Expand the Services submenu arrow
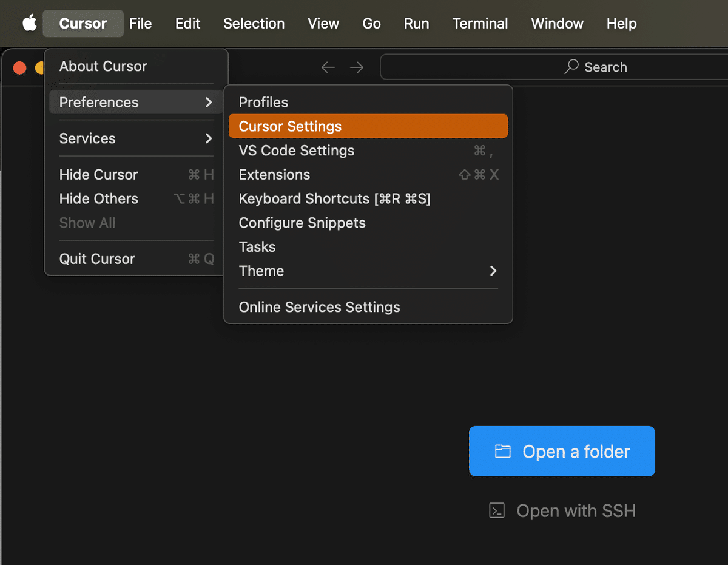The width and height of the screenshot is (728, 565). 209,138
